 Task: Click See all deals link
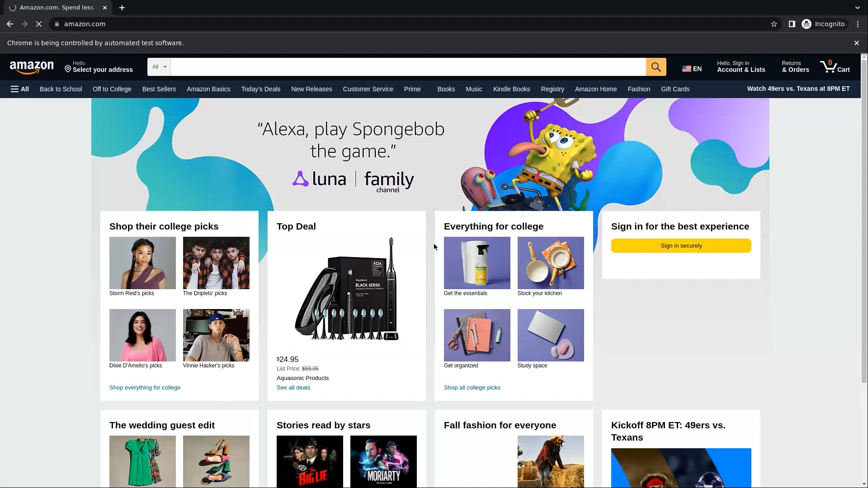(293, 388)
